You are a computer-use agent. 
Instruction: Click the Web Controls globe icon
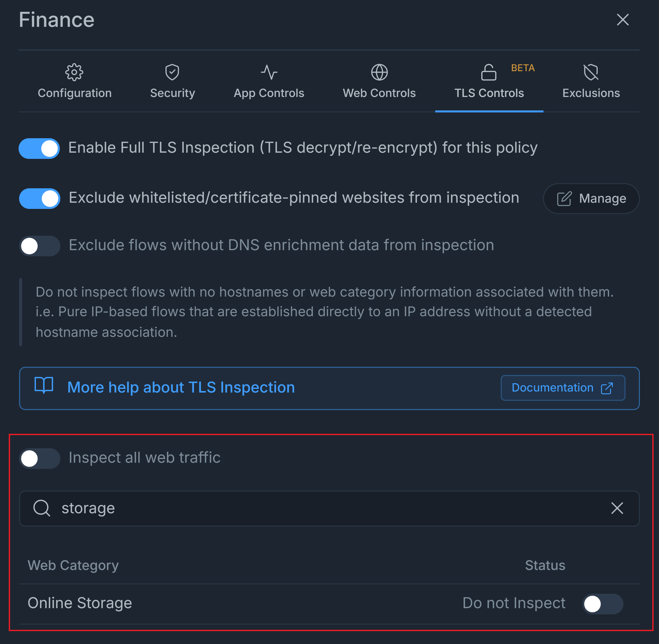point(379,72)
